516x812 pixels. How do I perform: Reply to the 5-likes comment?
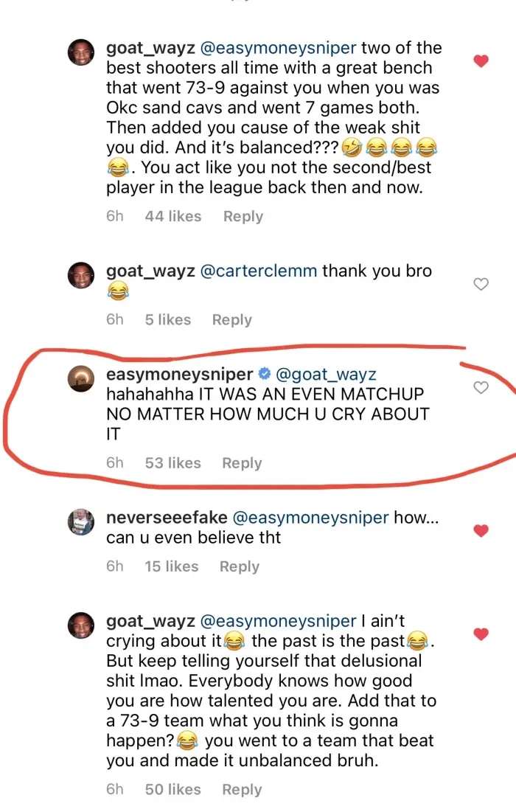[x=231, y=319]
